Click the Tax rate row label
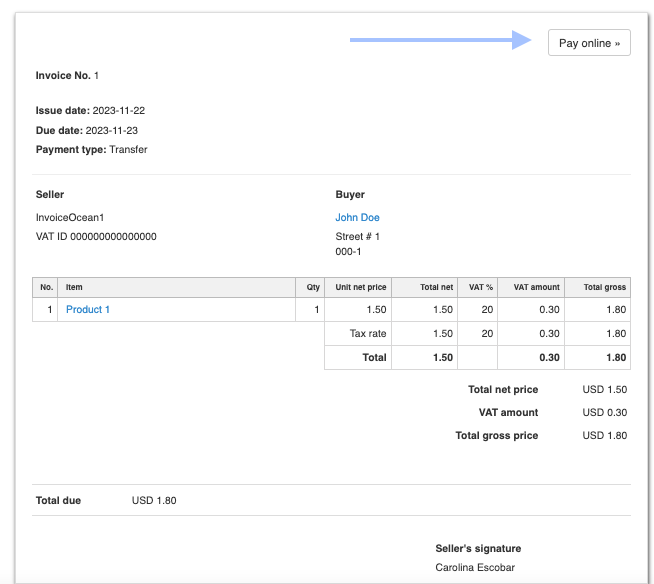The image size is (654, 584). point(367,334)
